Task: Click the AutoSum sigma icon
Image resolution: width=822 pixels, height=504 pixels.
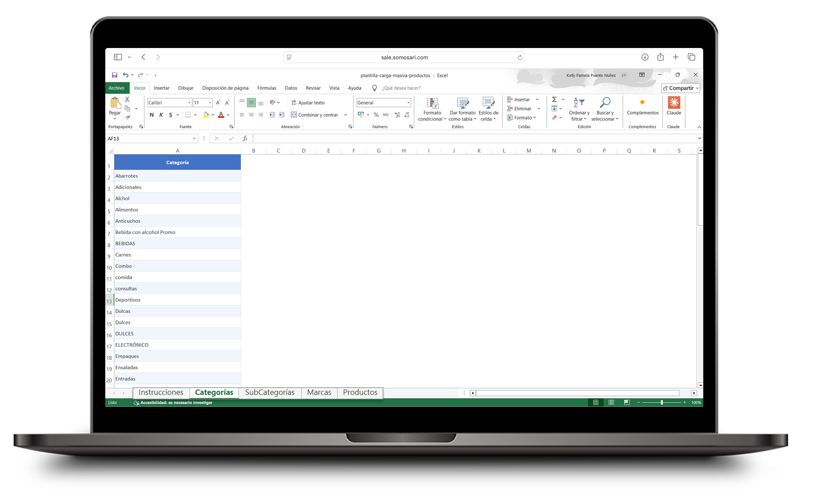Action: pos(554,100)
